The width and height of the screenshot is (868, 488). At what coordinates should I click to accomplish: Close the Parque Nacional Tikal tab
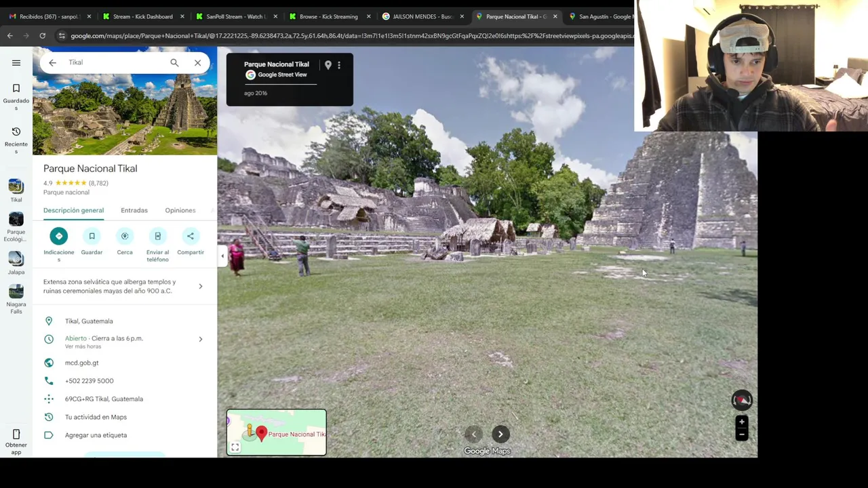(x=555, y=16)
